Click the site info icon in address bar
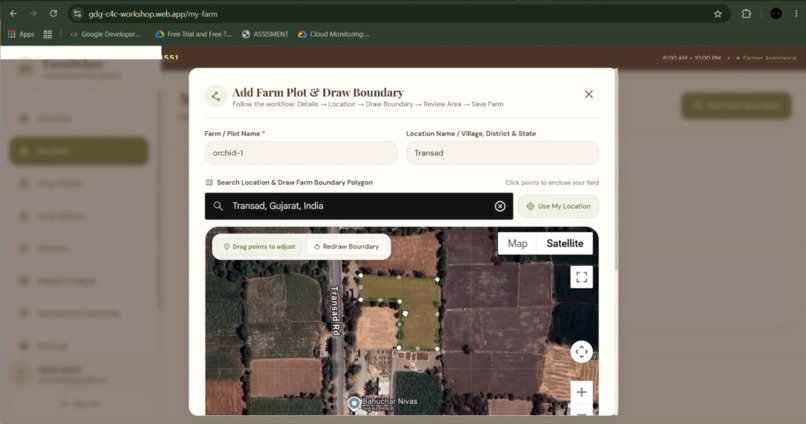 pos(77,14)
